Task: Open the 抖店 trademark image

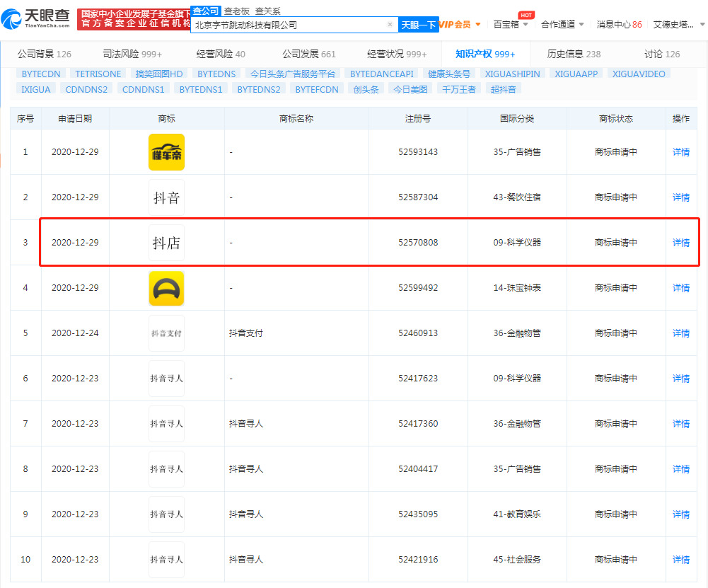Action: click(167, 243)
